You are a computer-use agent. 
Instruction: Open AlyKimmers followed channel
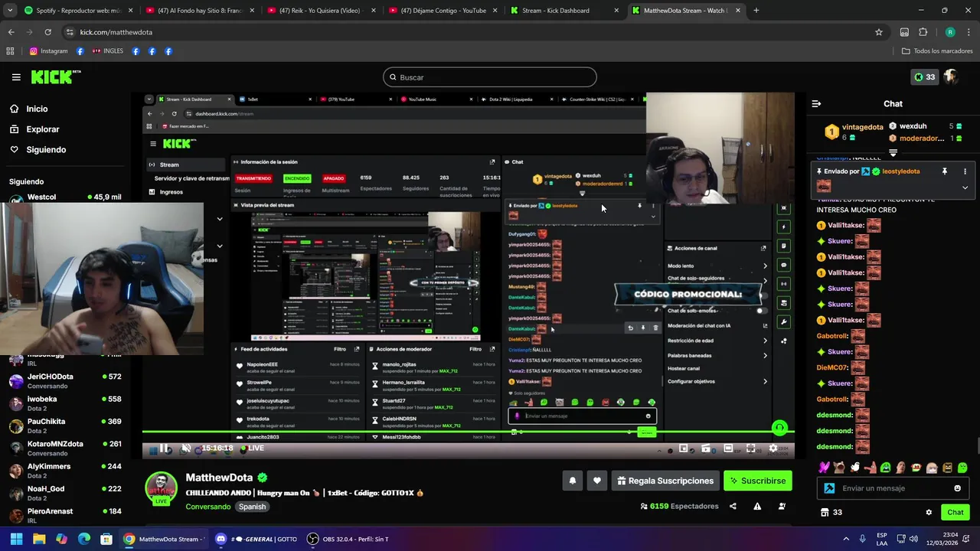65,471
